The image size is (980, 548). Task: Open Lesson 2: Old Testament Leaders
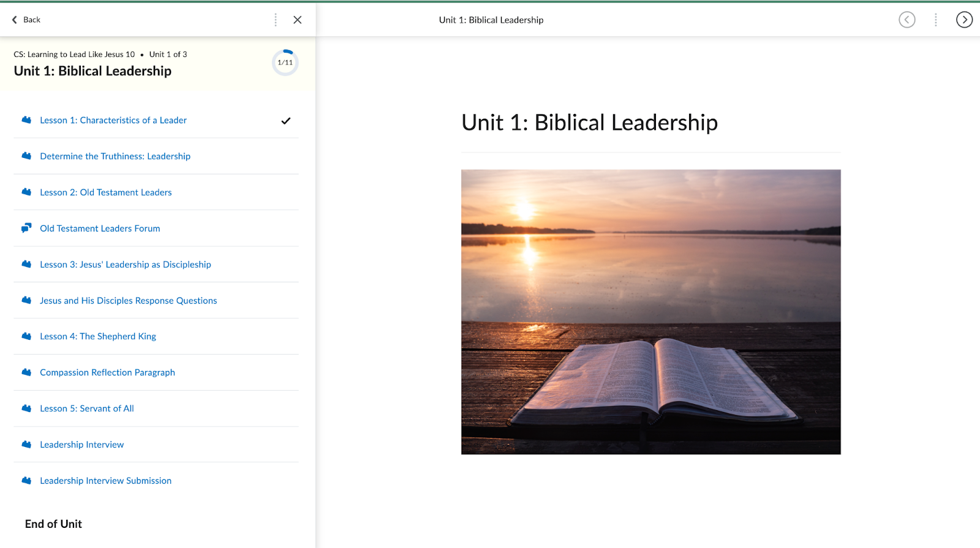(x=106, y=193)
